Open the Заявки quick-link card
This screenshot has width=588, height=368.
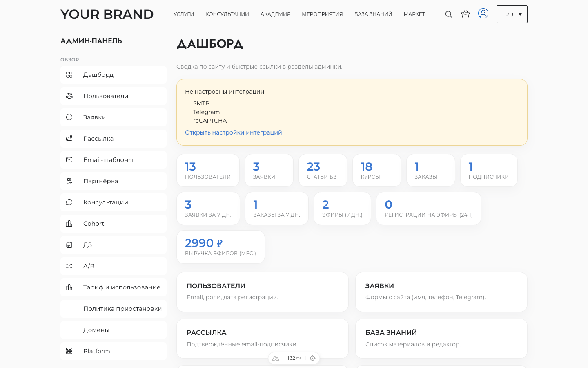(441, 292)
